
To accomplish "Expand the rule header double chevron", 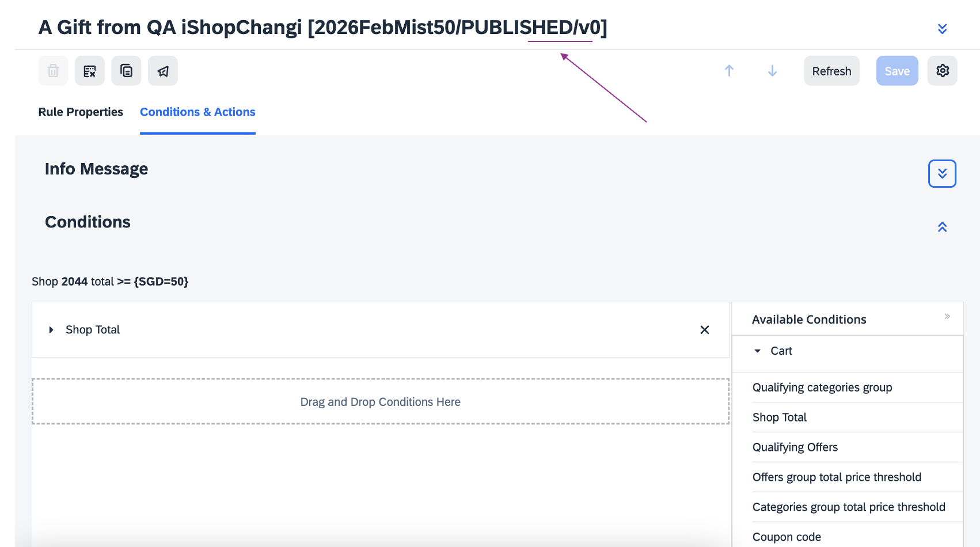I will click(942, 29).
